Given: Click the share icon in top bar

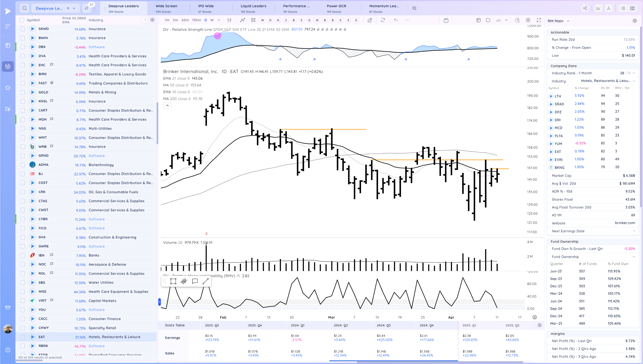Looking at the screenshot, I should (585, 8).
